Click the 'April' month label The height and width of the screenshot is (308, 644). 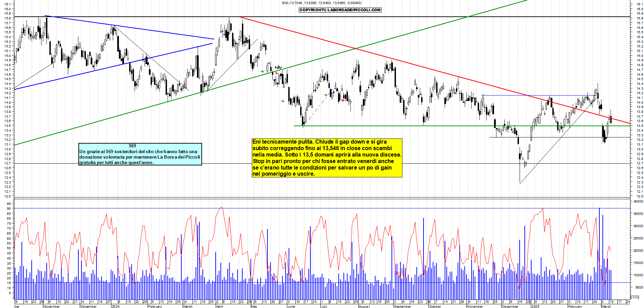pyautogui.click(x=220, y=306)
